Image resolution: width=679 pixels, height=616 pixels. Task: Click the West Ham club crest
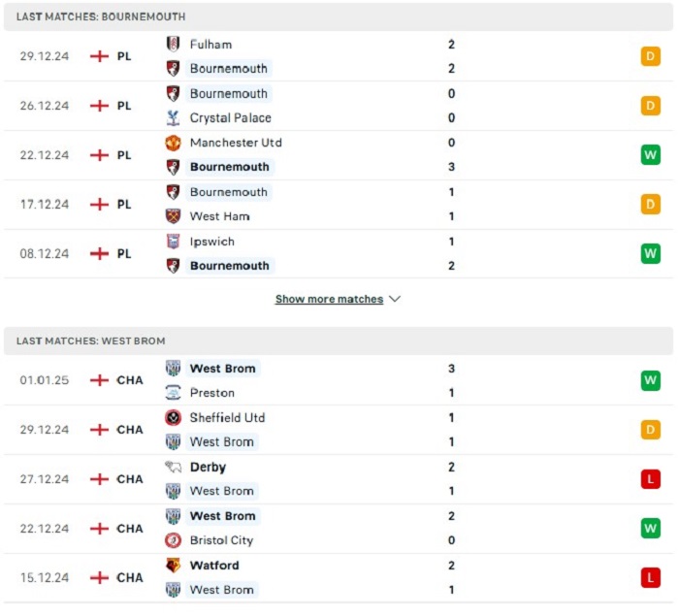click(x=174, y=216)
